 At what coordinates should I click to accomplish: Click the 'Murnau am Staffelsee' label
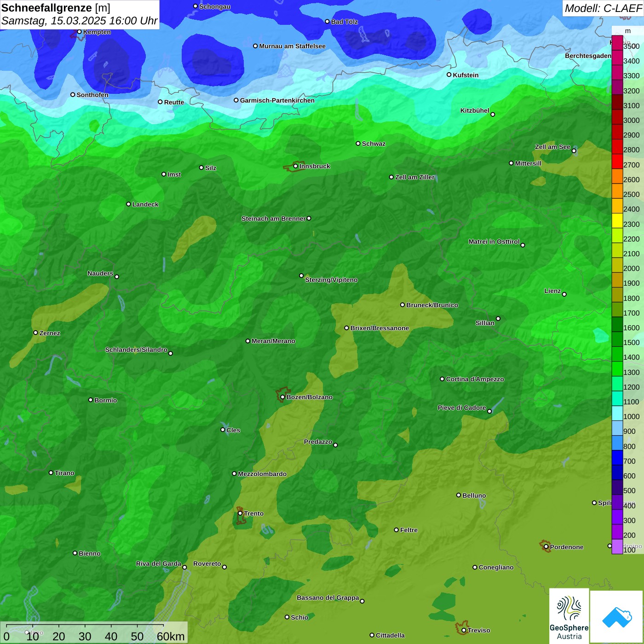click(x=293, y=46)
